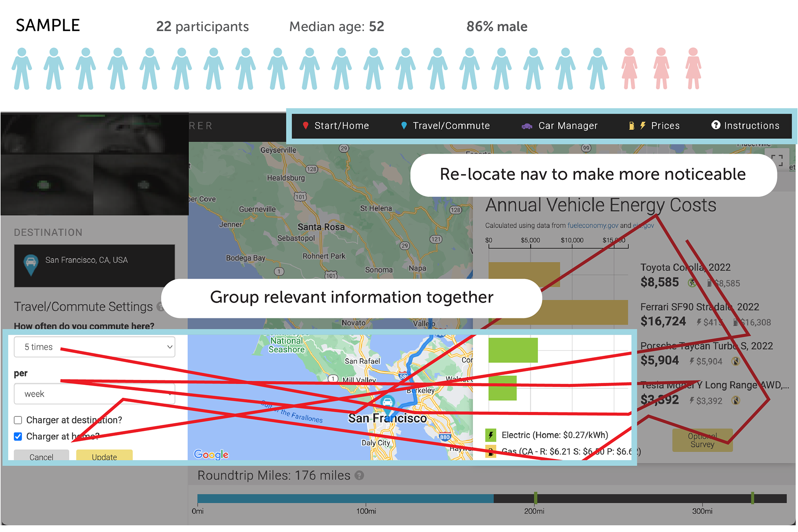Click the Santa Rosa label on the map
This screenshot has height=532, width=798.
point(321,227)
